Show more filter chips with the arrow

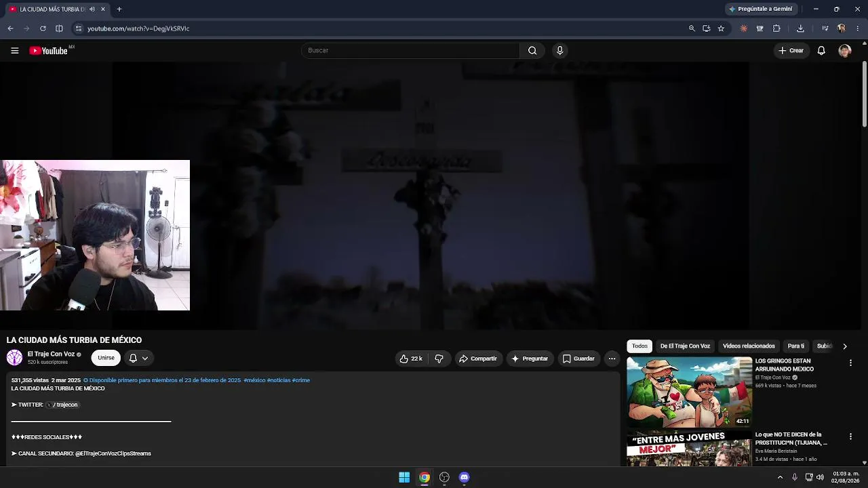click(x=845, y=346)
